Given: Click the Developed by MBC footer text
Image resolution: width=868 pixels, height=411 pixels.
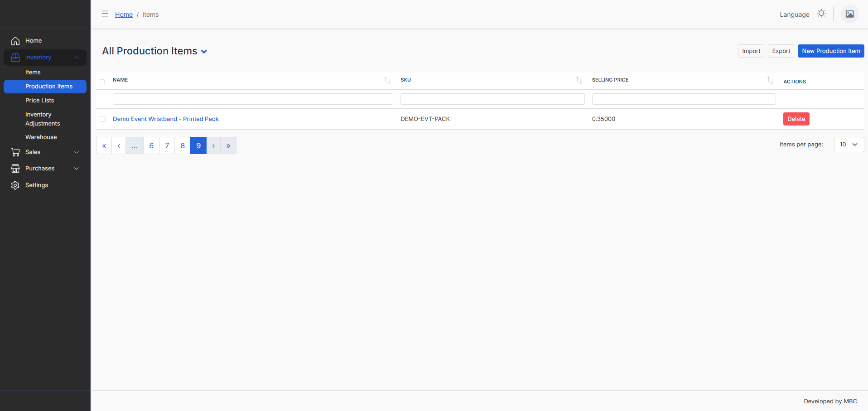Looking at the screenshot, I should [830, 401].
